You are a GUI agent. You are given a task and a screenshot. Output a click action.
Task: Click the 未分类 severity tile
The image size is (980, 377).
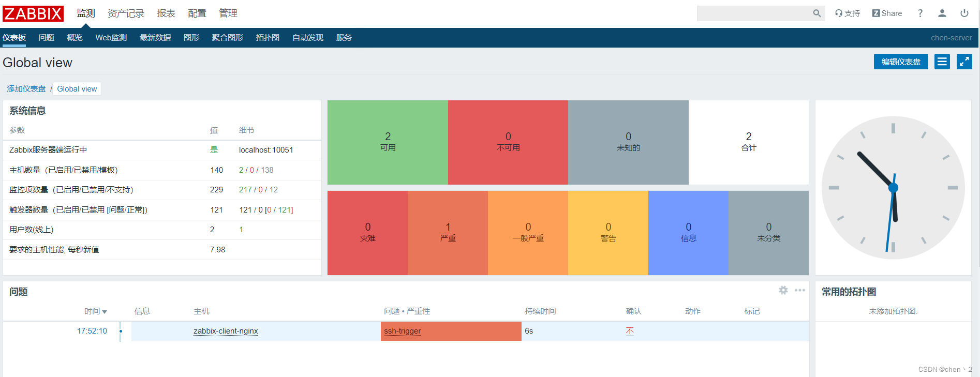point(768,233)
